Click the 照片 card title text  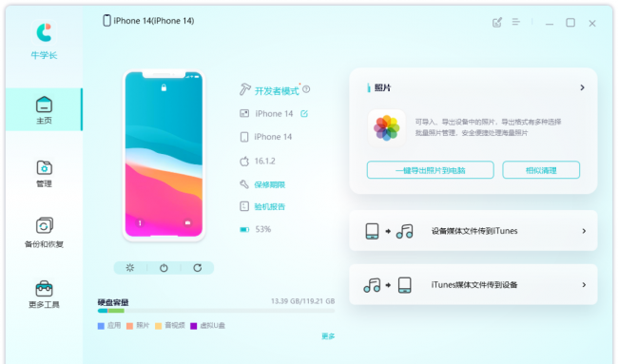pyautogui.click(x=382, y=87)
